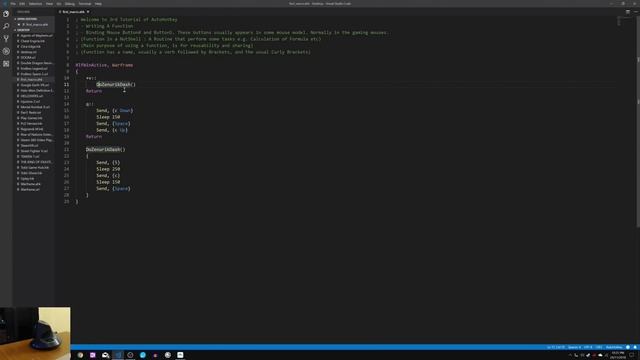Image resolution: width=640 pixels, height=360 pixels.
Task: Collapse the OPEN EDITORS section
Action: tap(27, 19)
